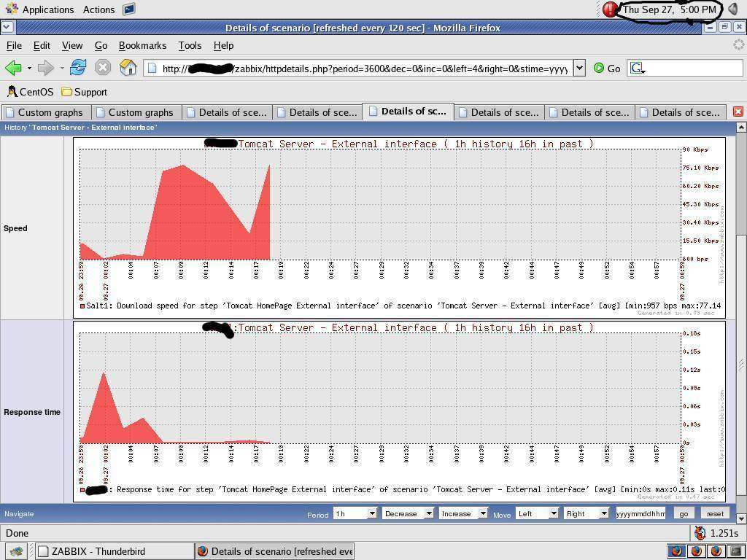Open the Period '1h' dropdown
747x560 pixels.
(355, 514)
